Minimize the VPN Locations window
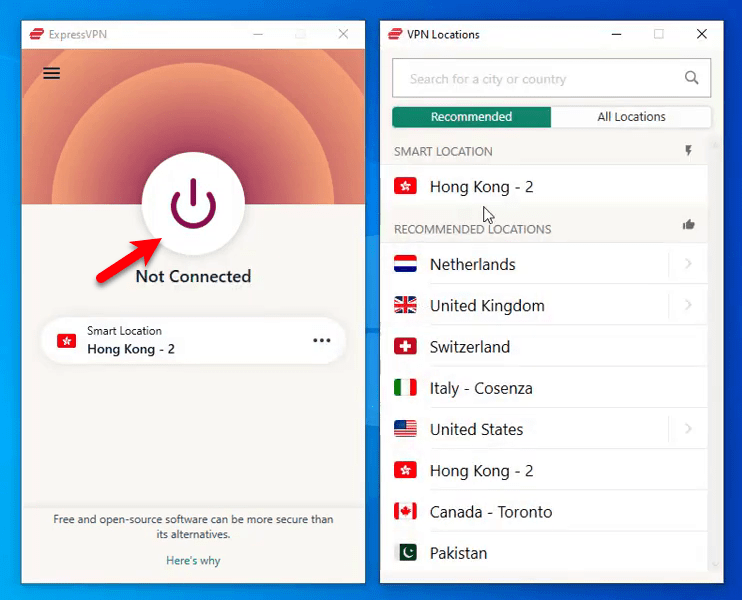 (616, 34)
